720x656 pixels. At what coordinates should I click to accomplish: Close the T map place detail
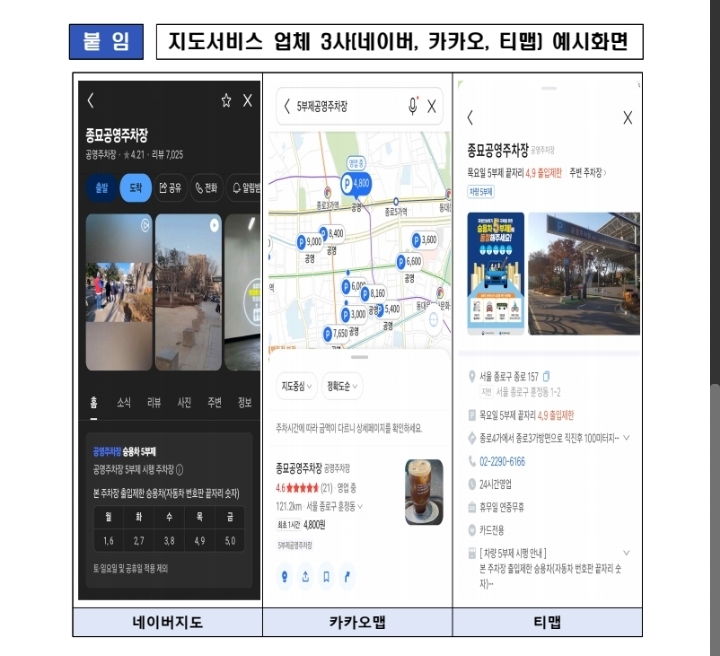628,118
